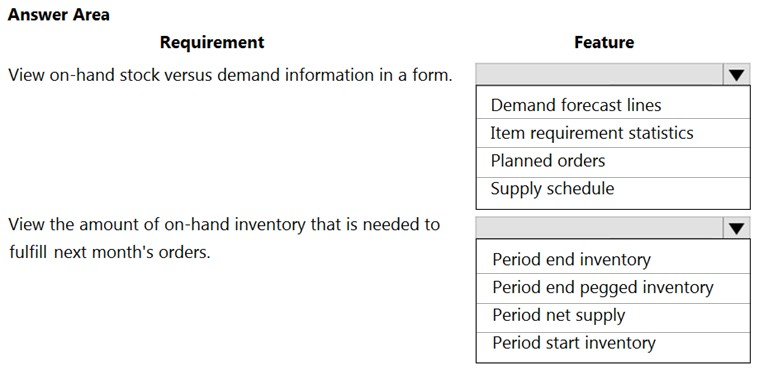Open the second Feature dropdown arrow
The width and height of the screenshot is (773, 369).
click(737, 229)
